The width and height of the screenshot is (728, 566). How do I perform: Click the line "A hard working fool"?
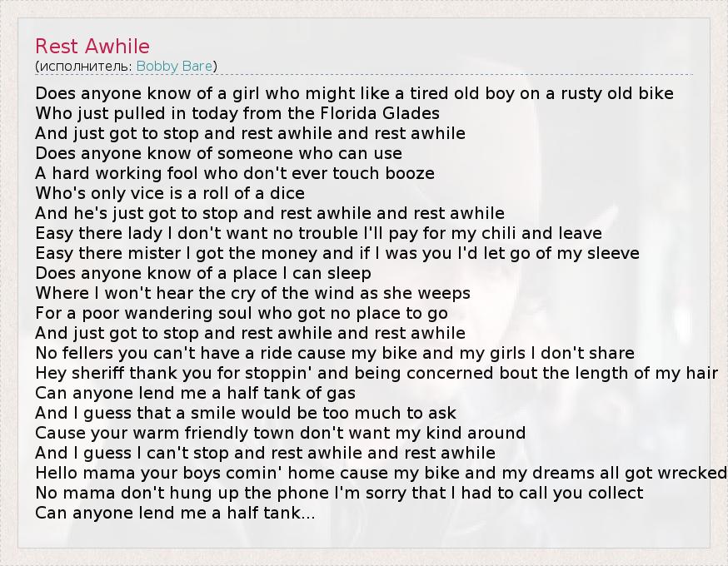coord(235,173)
